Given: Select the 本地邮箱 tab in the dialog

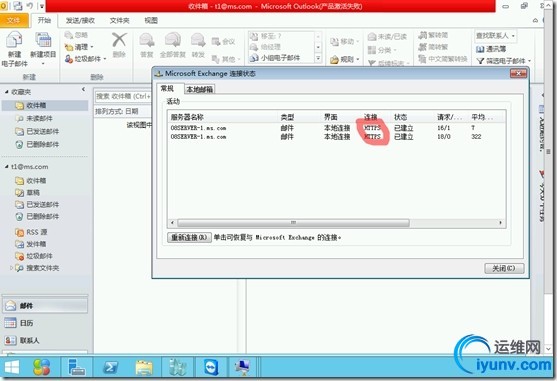Looking at the screenshot, I should click(200, 89).
